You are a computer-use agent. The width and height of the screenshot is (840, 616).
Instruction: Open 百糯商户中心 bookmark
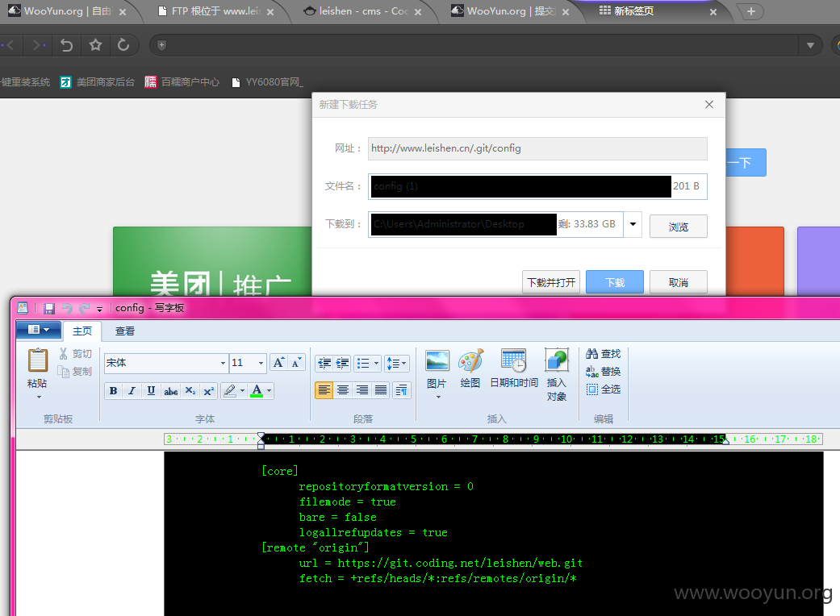(x=182, y=82)
